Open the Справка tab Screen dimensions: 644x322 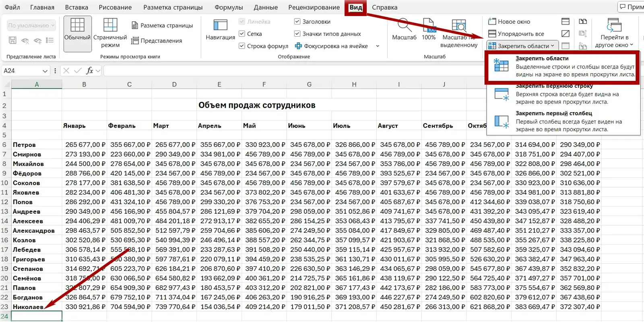384,7
